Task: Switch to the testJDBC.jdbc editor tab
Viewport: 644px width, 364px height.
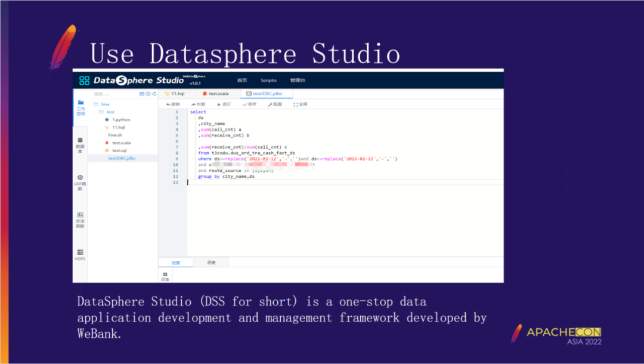Action: (x=265, y=94)
